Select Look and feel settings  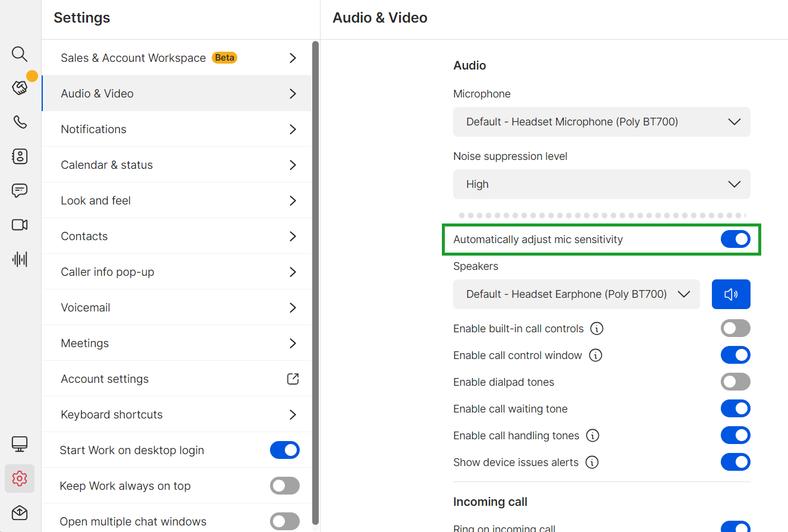click(177, 200)
